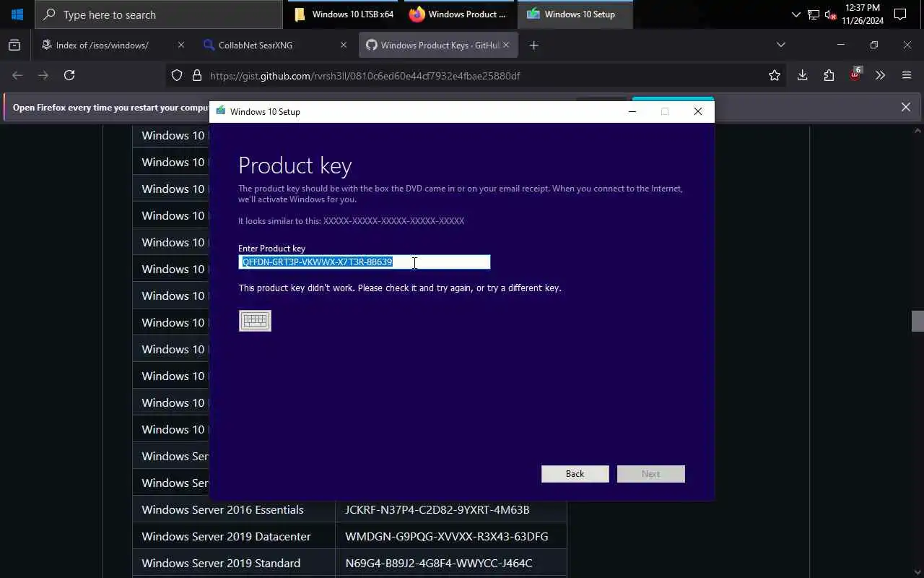
Task: Open Windows 10 LTSB x64 taskbar window
Action: (344, 14)
